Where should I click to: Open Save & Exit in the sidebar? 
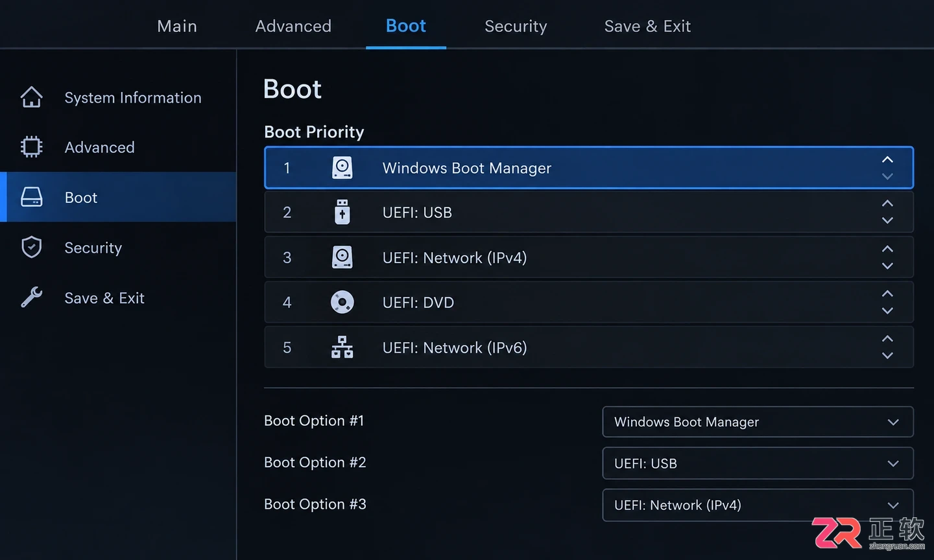pyautogui.click(x=118, y=297)
